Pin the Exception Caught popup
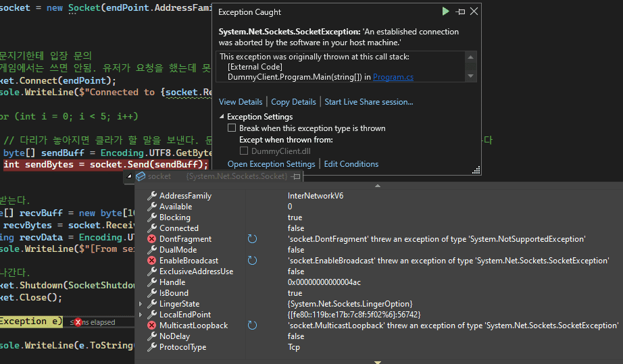Screen dimensions: 623x364 coord(460,11)
